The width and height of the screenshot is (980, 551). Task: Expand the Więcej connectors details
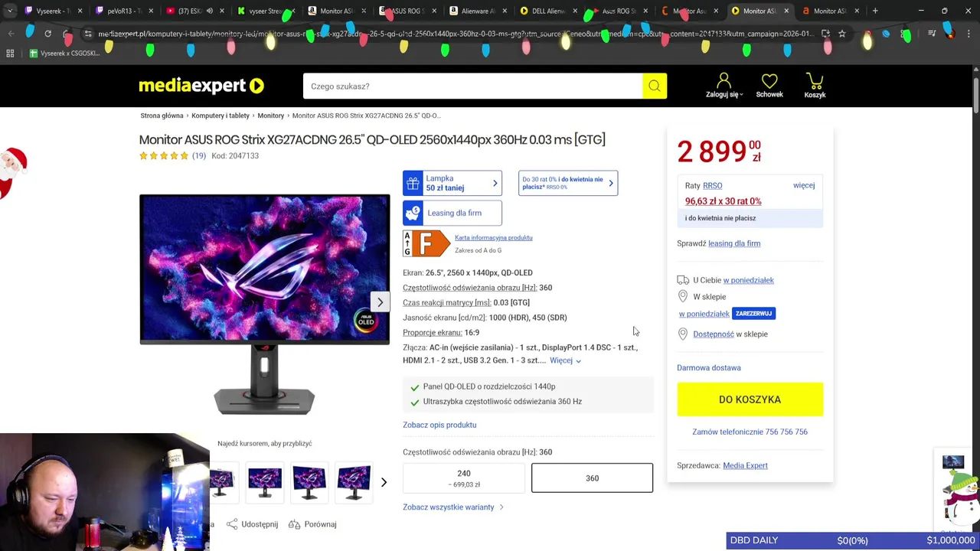point(565,360)
